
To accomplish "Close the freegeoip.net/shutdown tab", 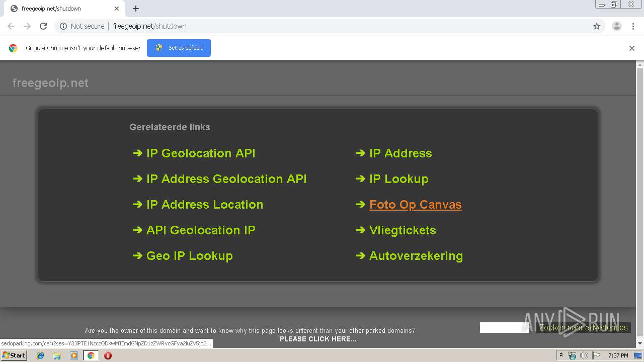I will (117, 9).
